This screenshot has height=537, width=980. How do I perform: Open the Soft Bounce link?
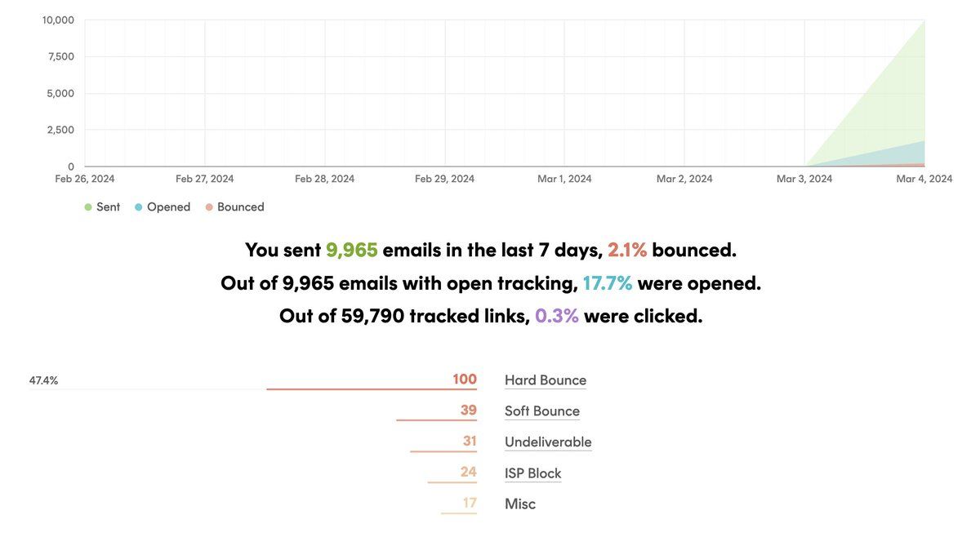[x=541, y=411]
